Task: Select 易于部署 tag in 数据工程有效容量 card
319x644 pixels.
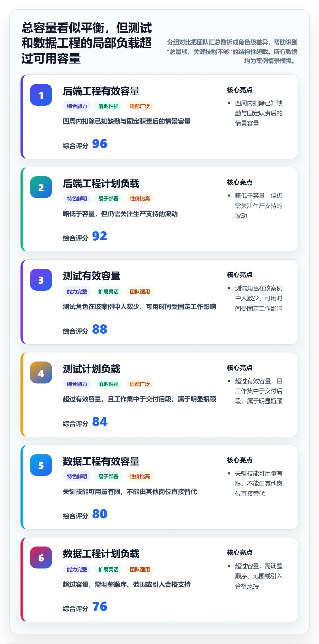Action: click(x=108, y=476)
